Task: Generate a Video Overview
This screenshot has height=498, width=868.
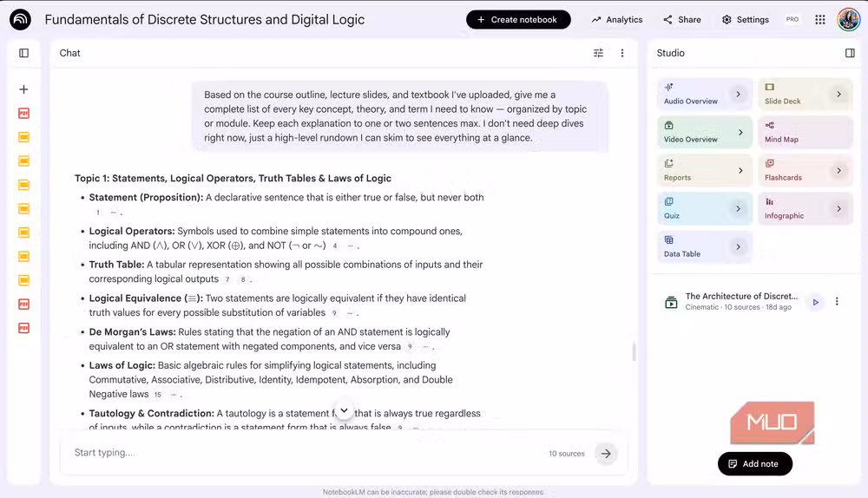Action: click(x=705, y=132)
